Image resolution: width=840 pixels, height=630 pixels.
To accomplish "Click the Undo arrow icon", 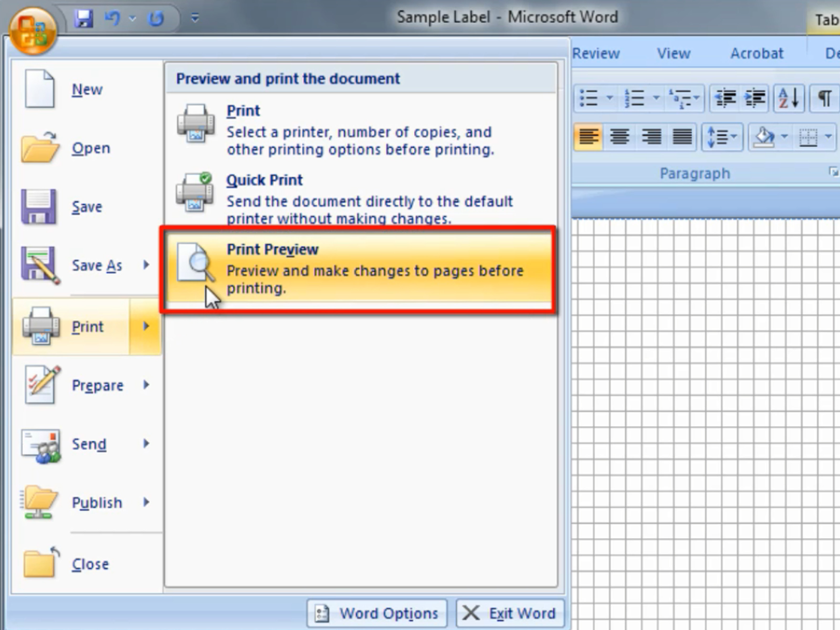I will 112,18.
